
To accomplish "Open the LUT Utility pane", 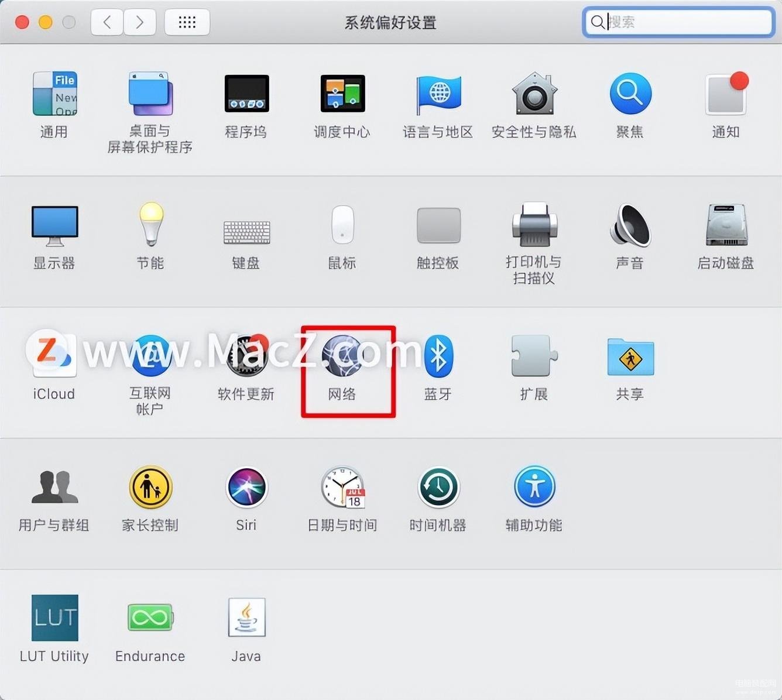I will tap(54, 617).
